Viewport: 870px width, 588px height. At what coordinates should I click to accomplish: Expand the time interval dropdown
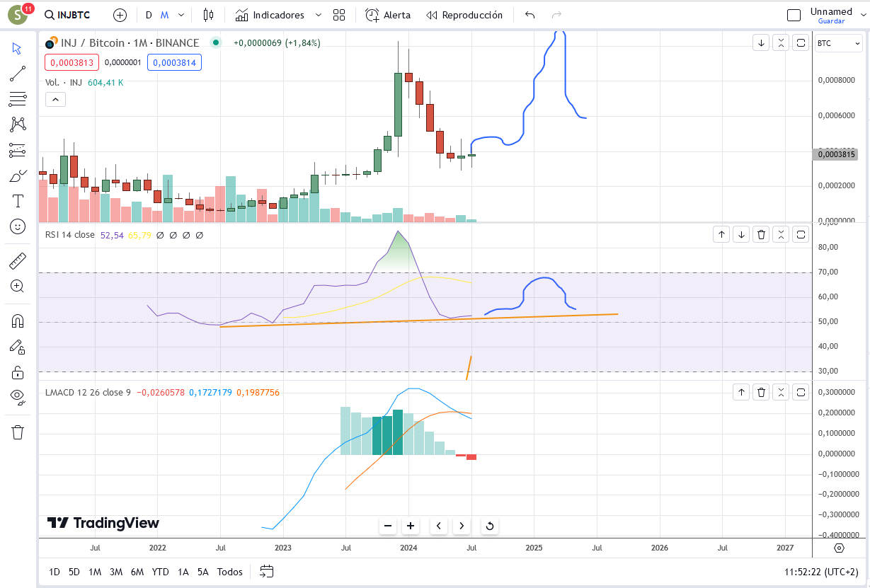[x=181, y=15]
